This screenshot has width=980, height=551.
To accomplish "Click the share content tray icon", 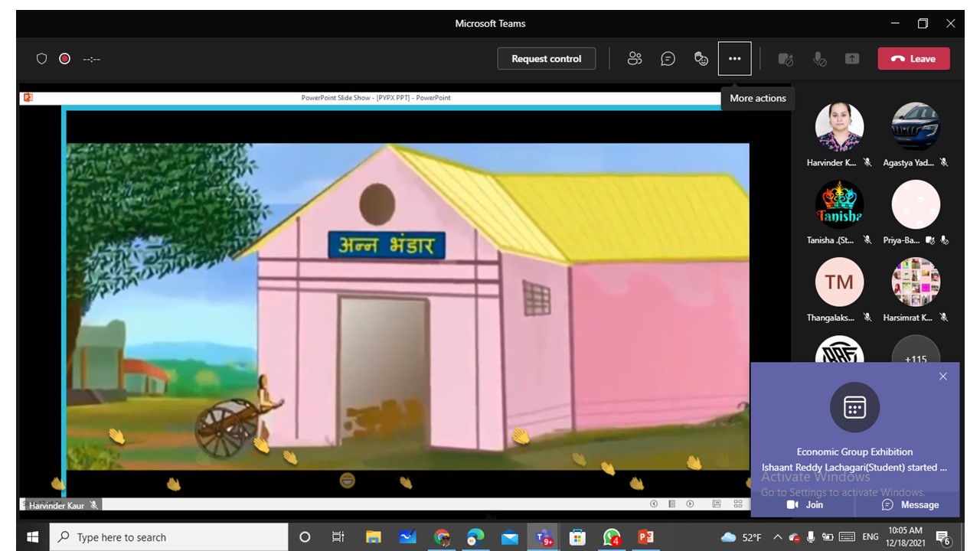I will click(852, 59).
